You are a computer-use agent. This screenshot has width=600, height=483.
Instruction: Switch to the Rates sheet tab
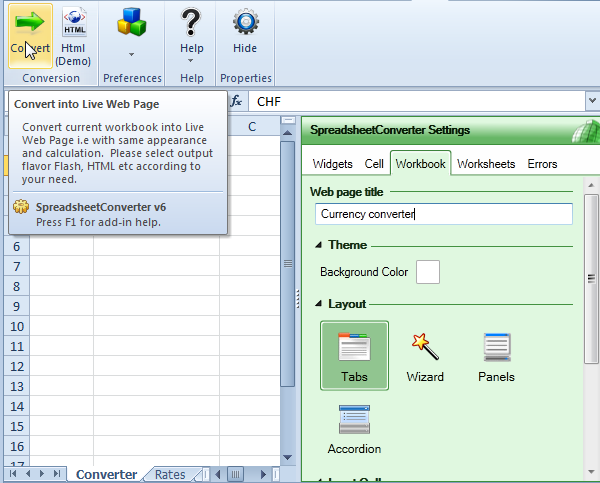pos(170,475)
